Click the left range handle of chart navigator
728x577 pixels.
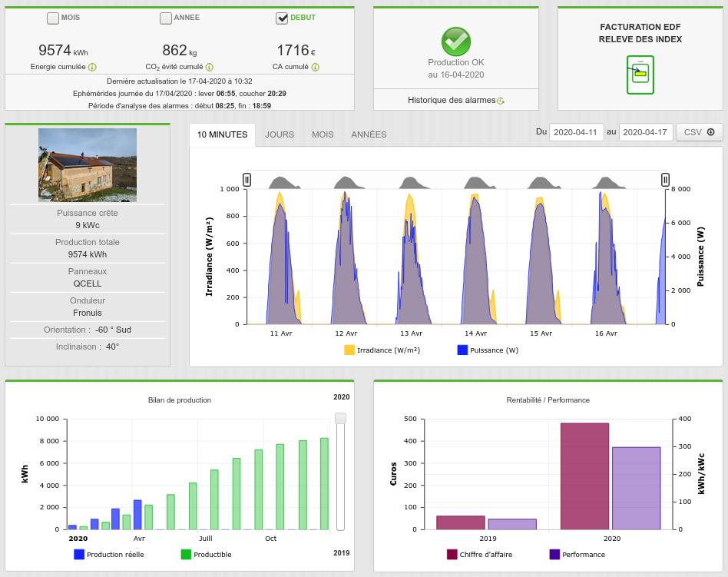[247, 180]
